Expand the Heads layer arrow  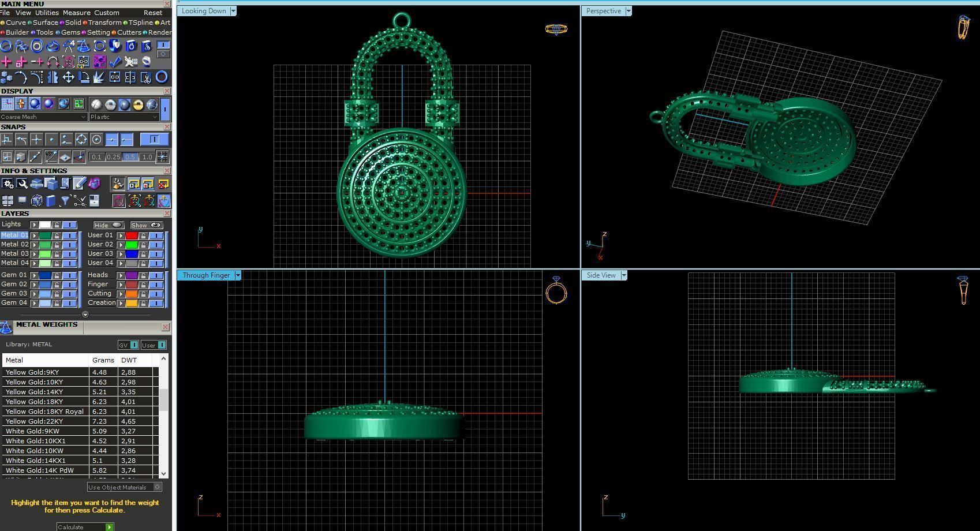coord(121,275)
